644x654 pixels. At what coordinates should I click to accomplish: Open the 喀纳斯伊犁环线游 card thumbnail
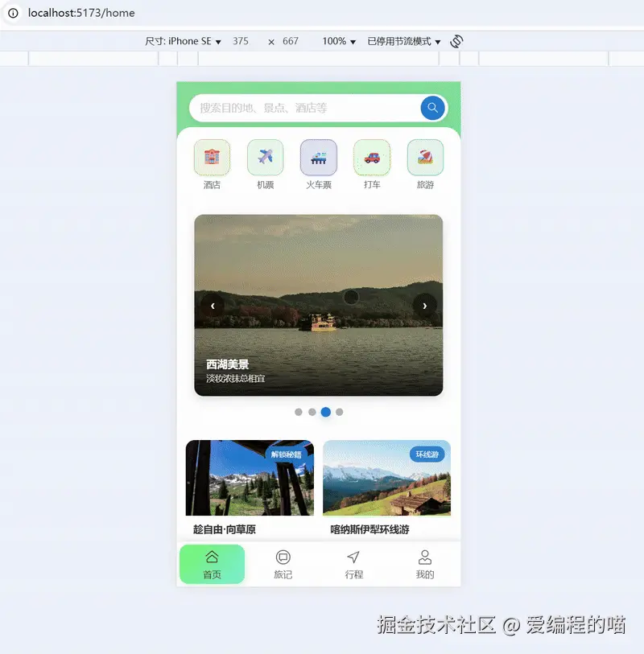(386, 477)
